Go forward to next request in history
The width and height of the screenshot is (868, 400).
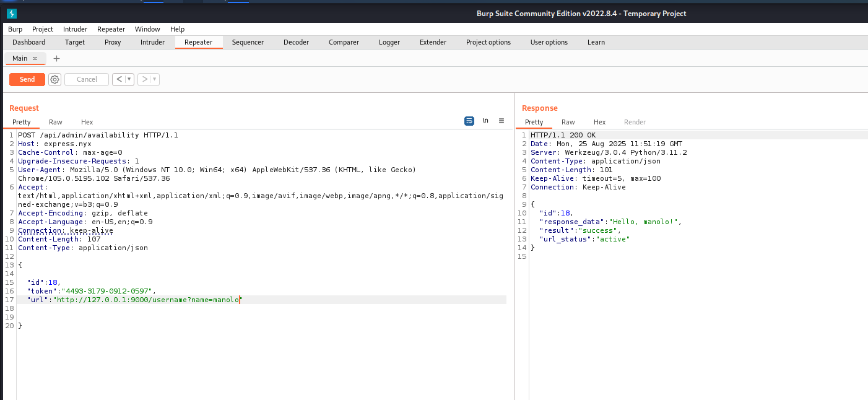[145, 79]
